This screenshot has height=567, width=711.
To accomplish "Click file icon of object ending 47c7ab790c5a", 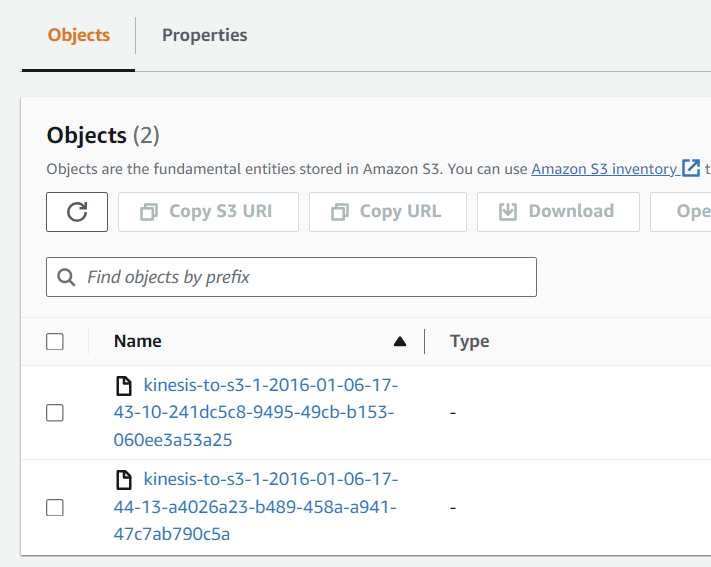I will 125,480.
